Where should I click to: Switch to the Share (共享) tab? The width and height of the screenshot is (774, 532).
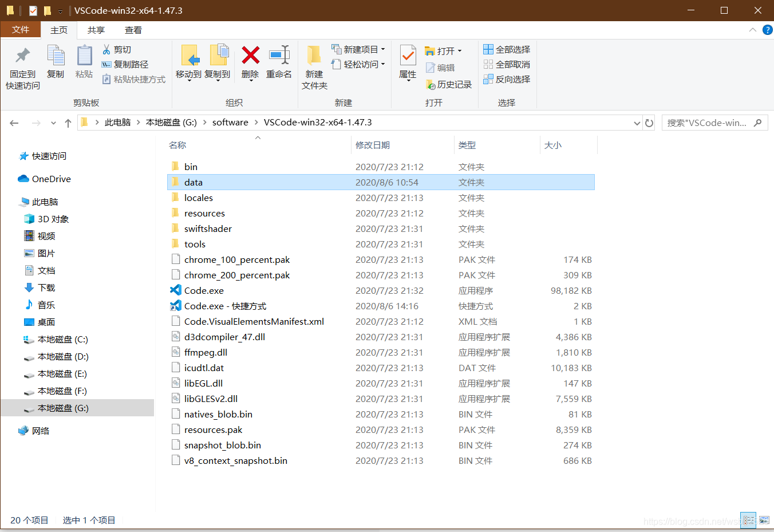[96, 30]
